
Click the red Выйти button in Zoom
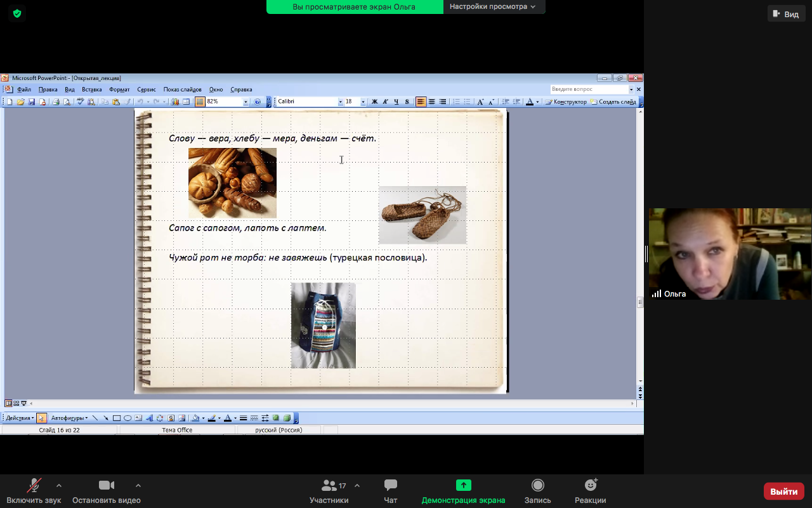784,491
